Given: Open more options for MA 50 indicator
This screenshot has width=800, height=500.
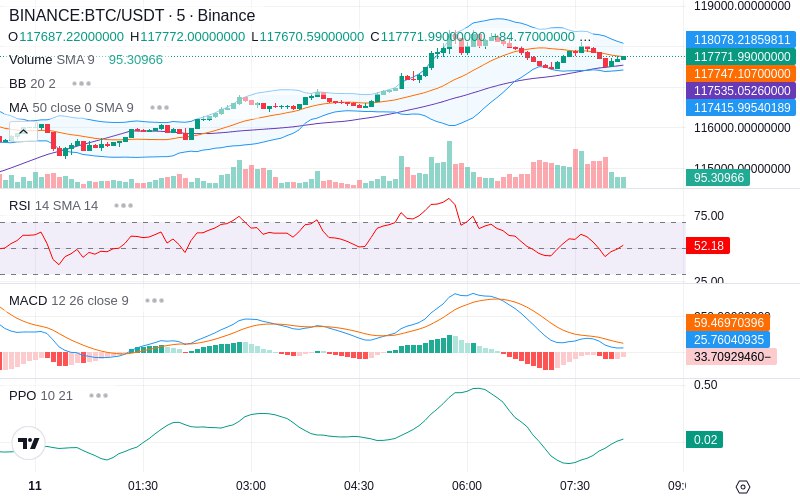Looking at the screenshot, I should tap(159, 108).
